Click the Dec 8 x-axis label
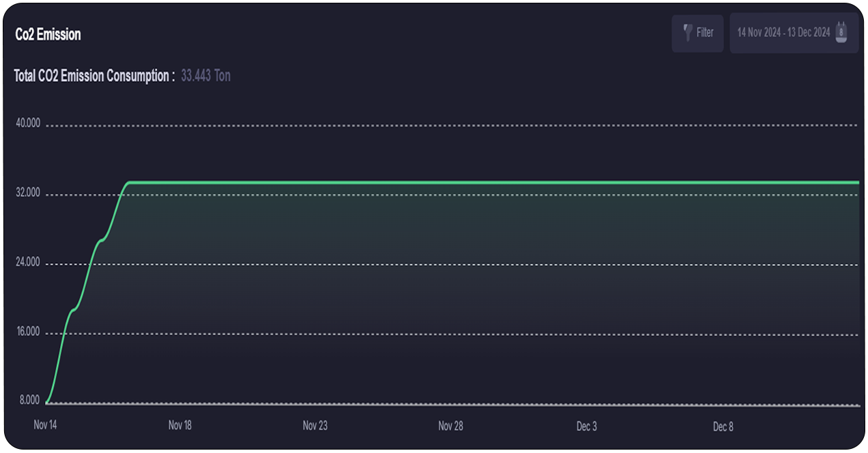 (x=723, y=426)
